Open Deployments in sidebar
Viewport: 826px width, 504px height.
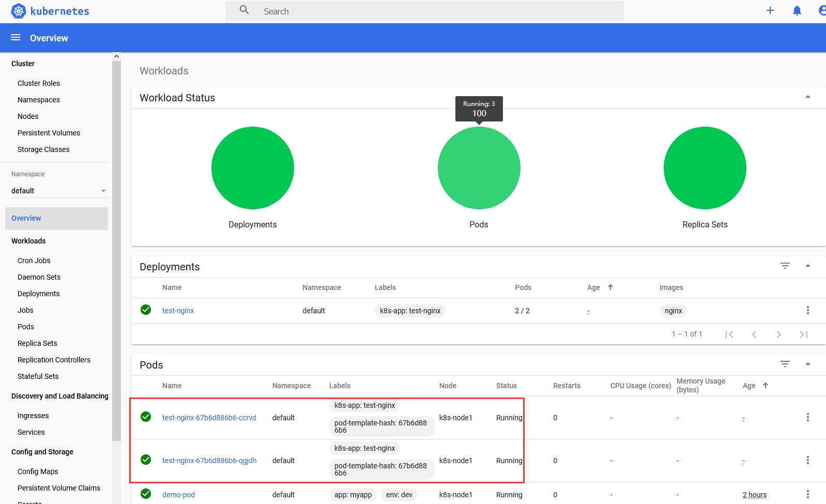[x=39, y=294]
